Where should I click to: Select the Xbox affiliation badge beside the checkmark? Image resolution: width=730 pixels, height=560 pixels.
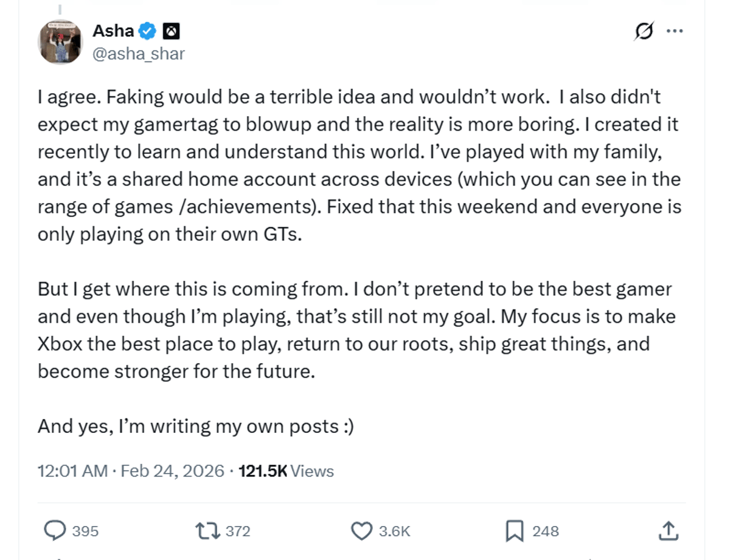tap(171, 30)
